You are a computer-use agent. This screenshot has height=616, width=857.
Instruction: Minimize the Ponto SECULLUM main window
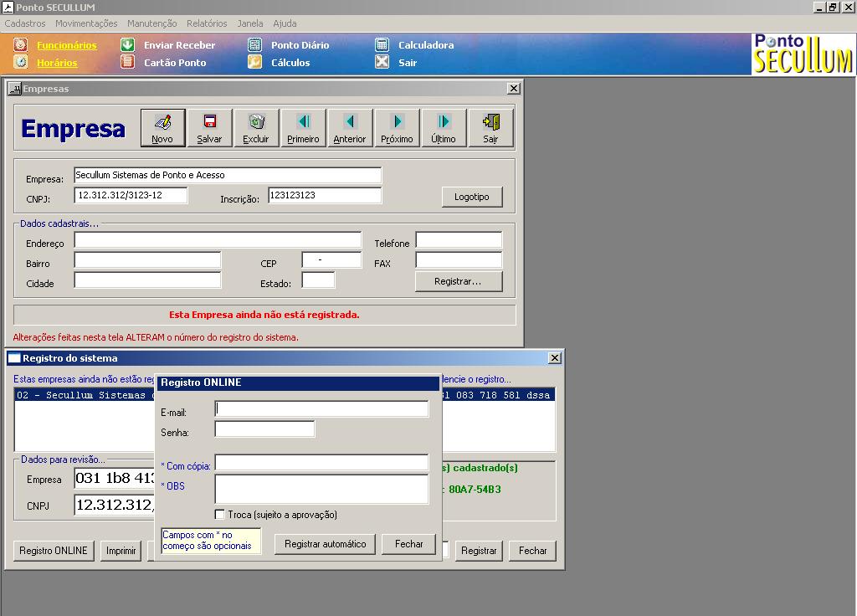(x=819, y=7)
